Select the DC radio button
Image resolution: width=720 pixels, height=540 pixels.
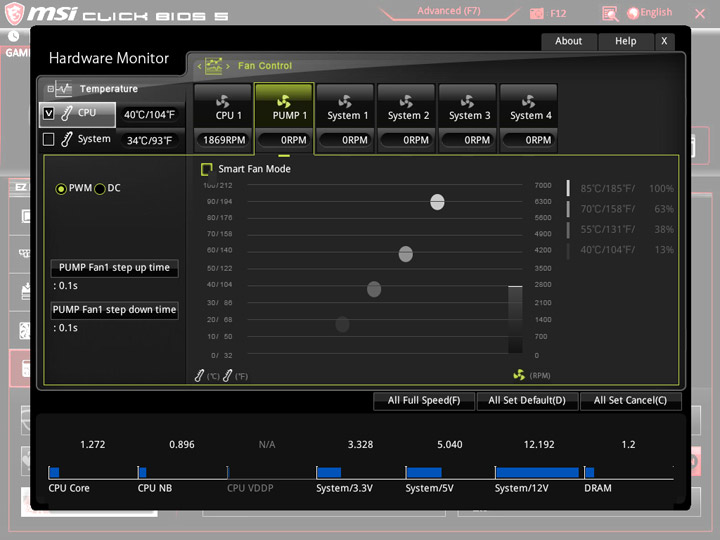[x=100, y=189]
